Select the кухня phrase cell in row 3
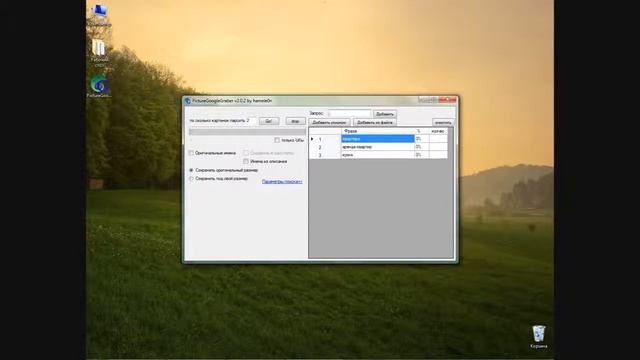This screenshot has height=360, width=640. click(378, 155)
